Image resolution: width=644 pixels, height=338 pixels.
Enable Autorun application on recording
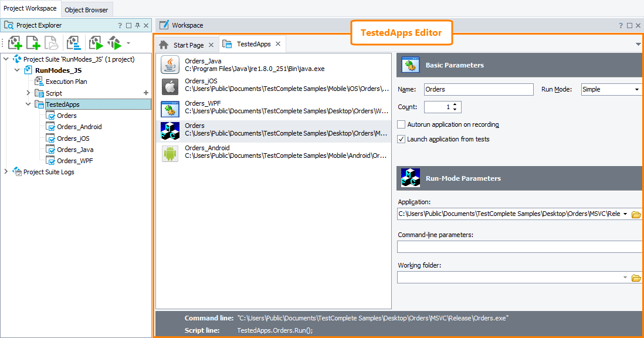[x=401, y=124]
